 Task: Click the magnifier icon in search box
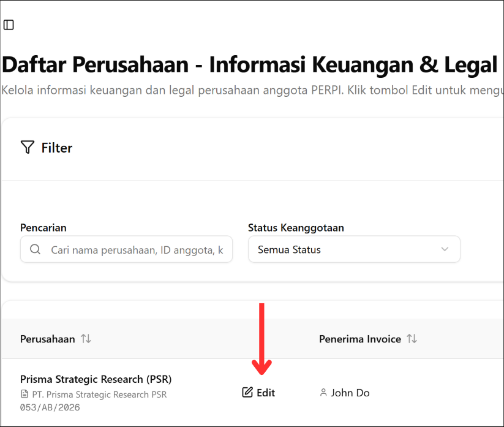tap(35, 249)
